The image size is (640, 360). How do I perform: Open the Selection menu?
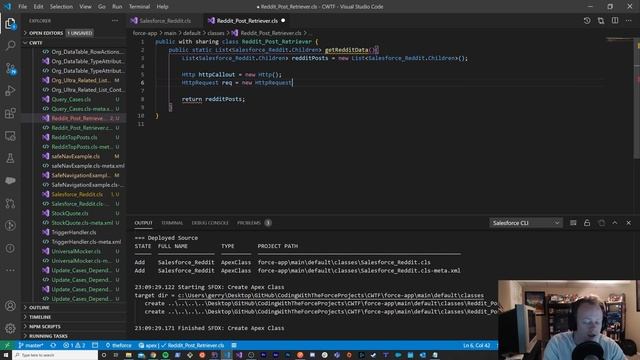[x=61, y=7]
